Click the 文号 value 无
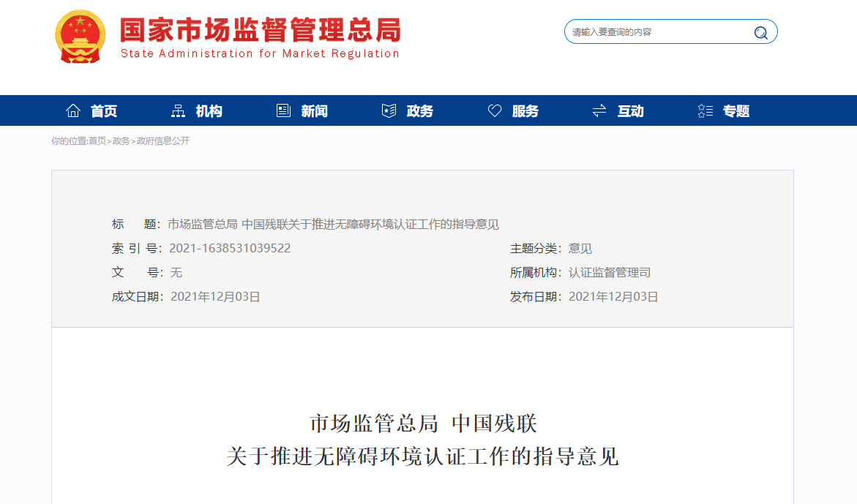857x504 pixels. tap(176, 272)
